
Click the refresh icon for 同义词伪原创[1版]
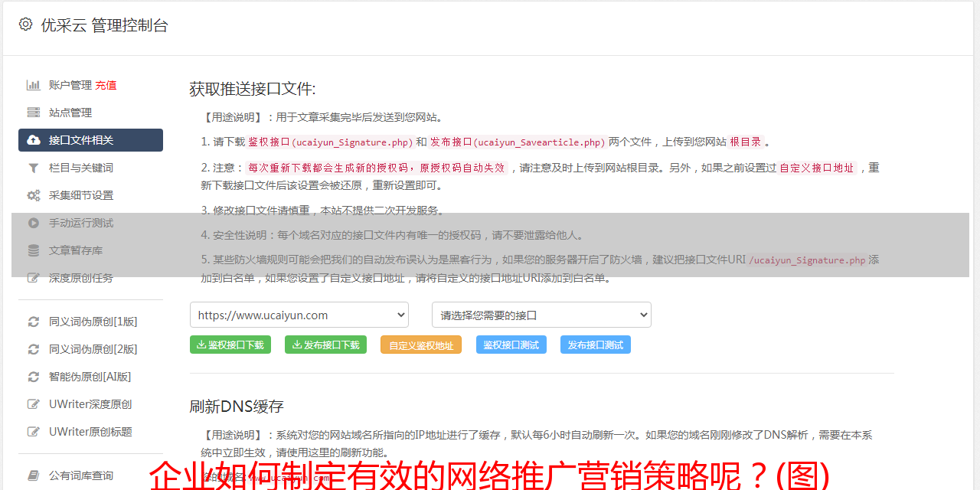pos(34,322)
